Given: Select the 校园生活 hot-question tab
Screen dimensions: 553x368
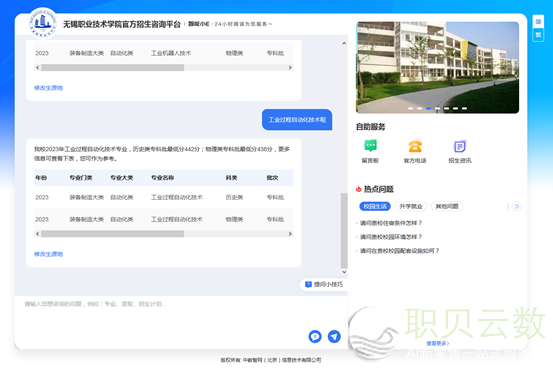Looking at the screenshot, I should click(375, 206).
